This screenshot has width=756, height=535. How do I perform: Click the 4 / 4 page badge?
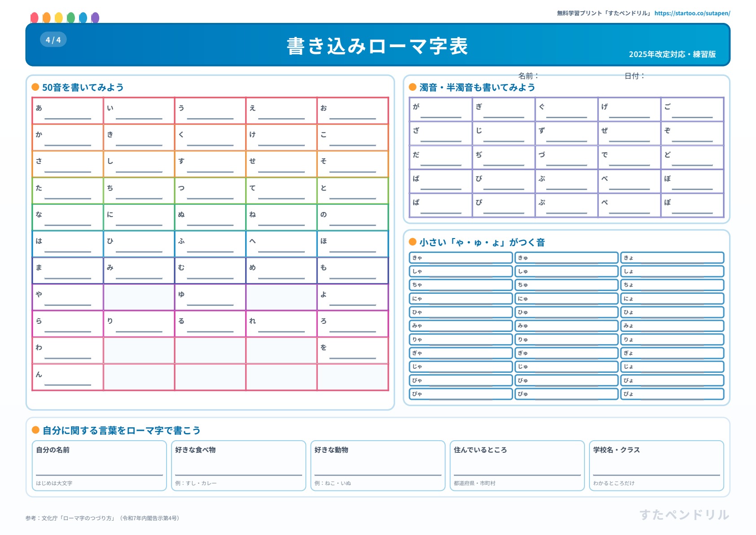pyautogui.click(x=53, y=40)
